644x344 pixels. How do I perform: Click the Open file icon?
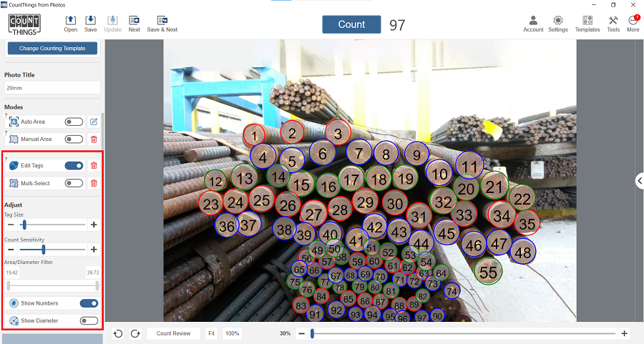click(70, 21)
